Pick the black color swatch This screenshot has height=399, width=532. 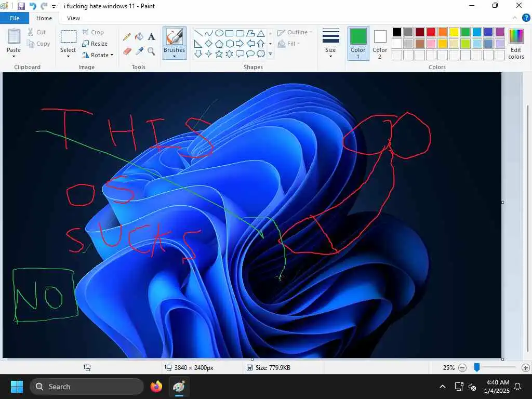tap(397, 32)
